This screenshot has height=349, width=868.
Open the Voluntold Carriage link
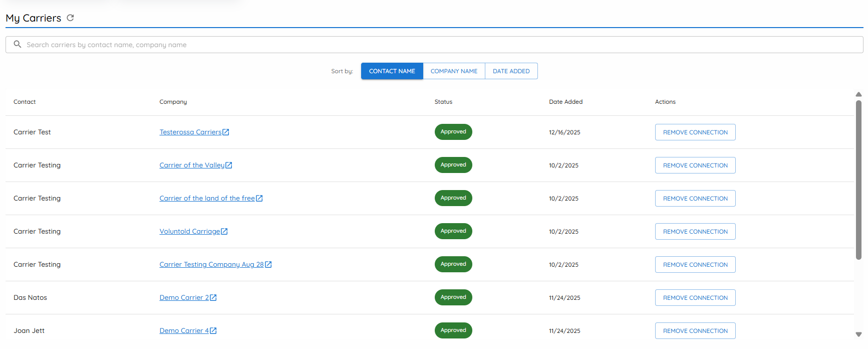click(x=190, y=232)
